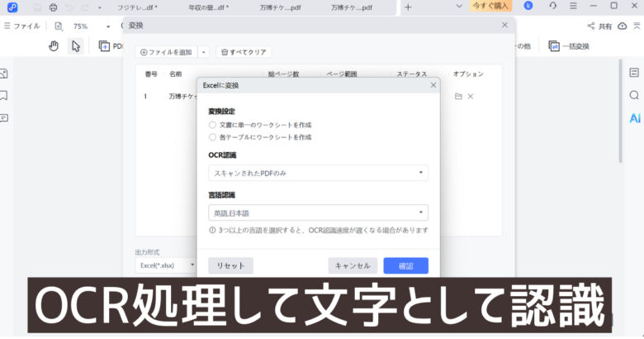
Task: Click the cloud upload icon
Action: click(632, 26)
